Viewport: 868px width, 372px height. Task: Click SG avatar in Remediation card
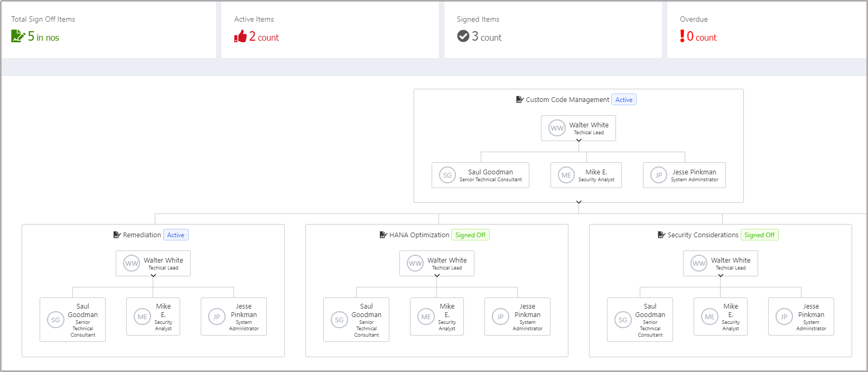click(55, 320)
